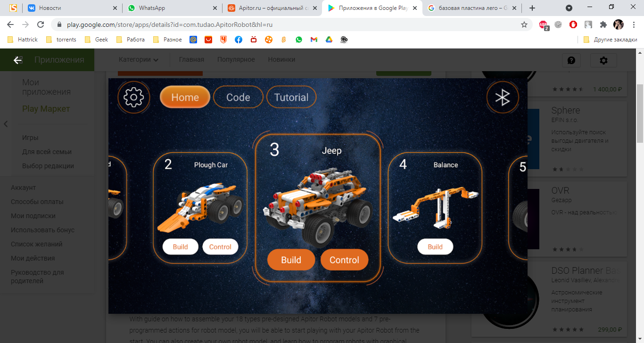Open the AdBlock Plus extension icon

click(x=544, y=25)
